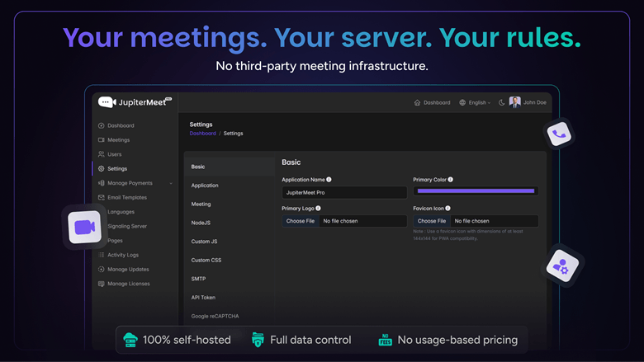Click Manage Payments icon in sidebar
This screenshot has height=362, width=644.
click(101, 183)
